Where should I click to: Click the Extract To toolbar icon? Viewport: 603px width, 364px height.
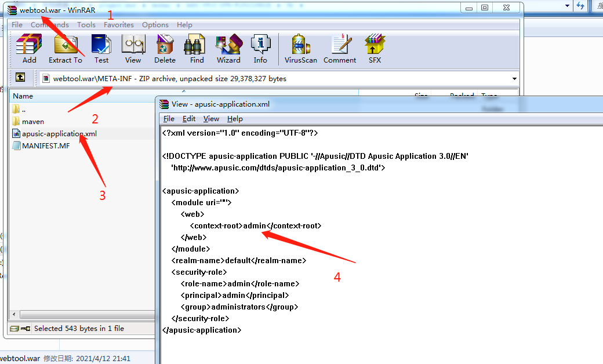[66, 49]
